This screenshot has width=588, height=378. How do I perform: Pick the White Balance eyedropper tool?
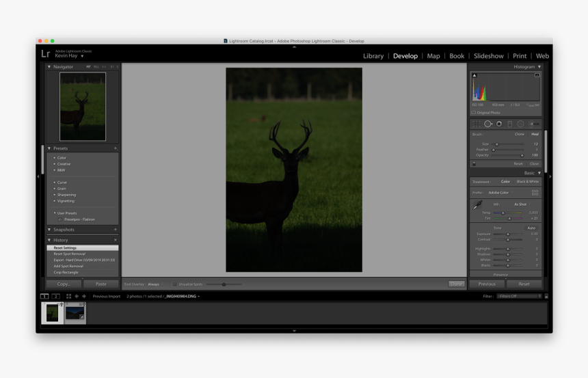[x=477, y=205]
